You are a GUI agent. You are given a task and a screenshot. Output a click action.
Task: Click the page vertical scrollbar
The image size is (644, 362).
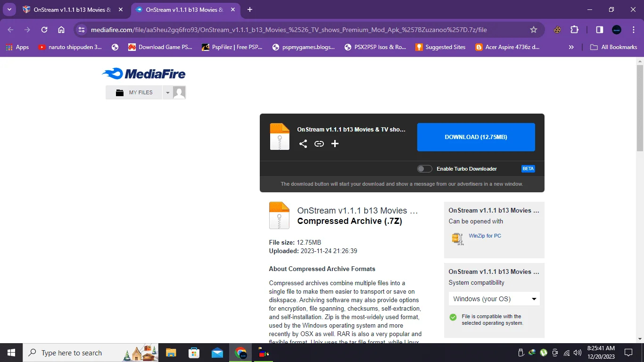coord(640,108)
